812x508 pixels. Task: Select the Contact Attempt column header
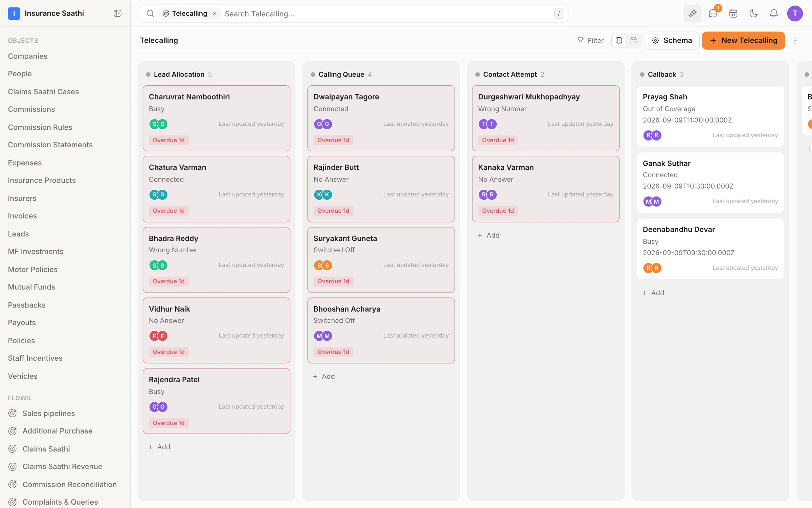coord(510,74)
